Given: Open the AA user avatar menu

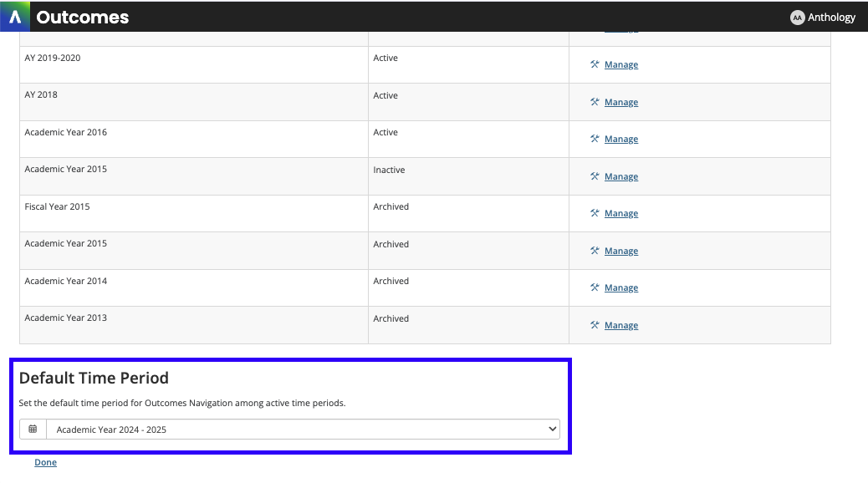Looking at the screenshot, I should pos(797,18).
